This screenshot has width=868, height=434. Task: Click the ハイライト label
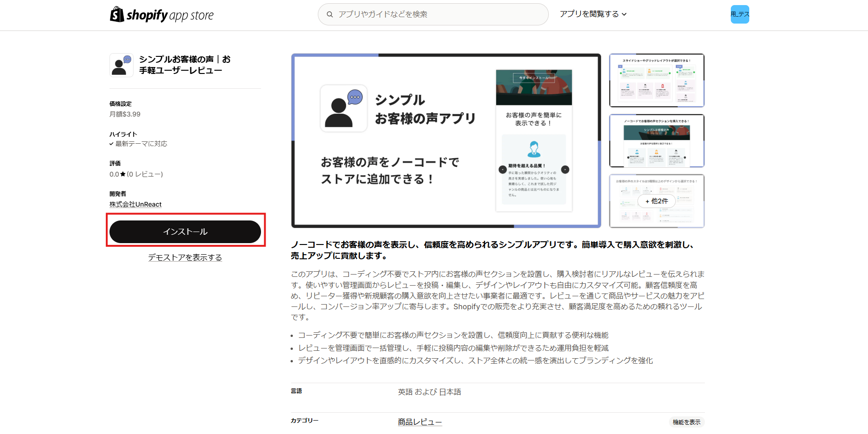tap(123, 134)
